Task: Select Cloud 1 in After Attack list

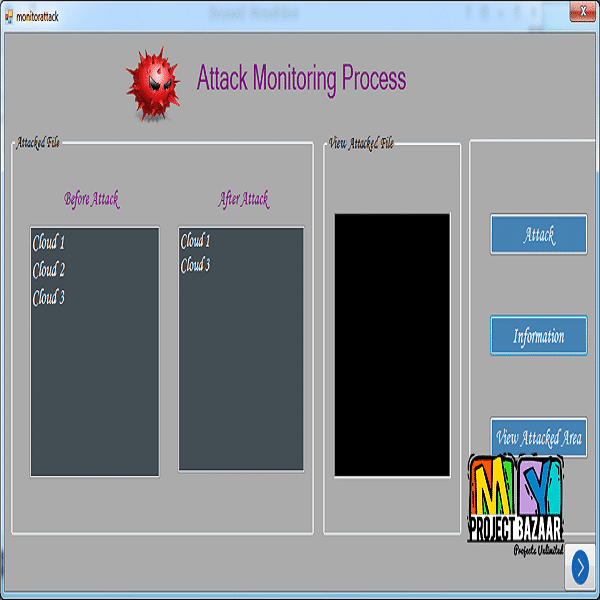Action: point(196,241)
